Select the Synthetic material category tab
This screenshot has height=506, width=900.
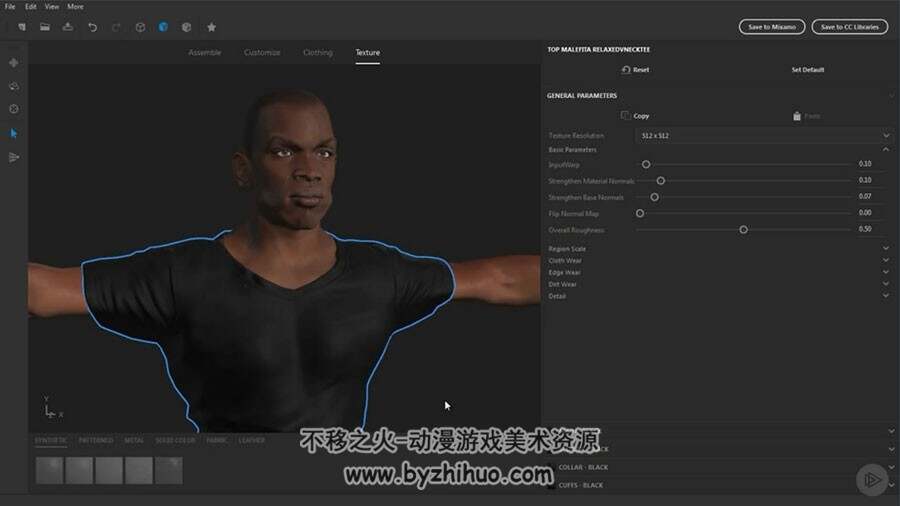[x=51, y=440]
